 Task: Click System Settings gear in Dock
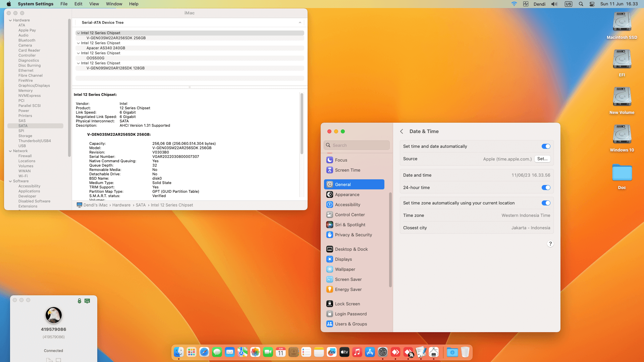point(383,352)
